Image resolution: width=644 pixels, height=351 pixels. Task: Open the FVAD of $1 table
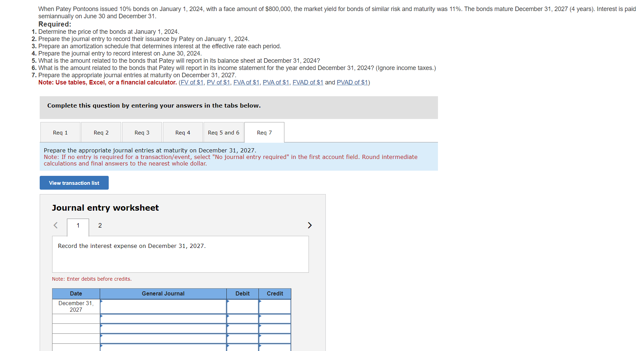(x=308, y=82)
